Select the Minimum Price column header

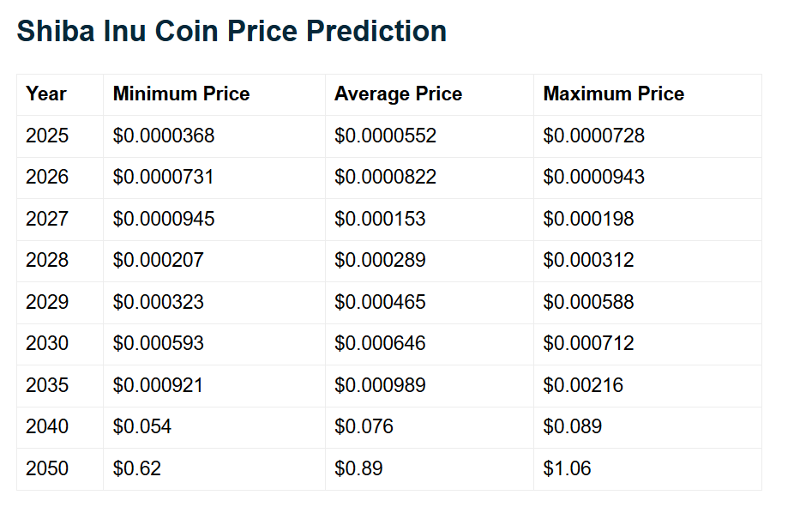(x=181, y=94)
